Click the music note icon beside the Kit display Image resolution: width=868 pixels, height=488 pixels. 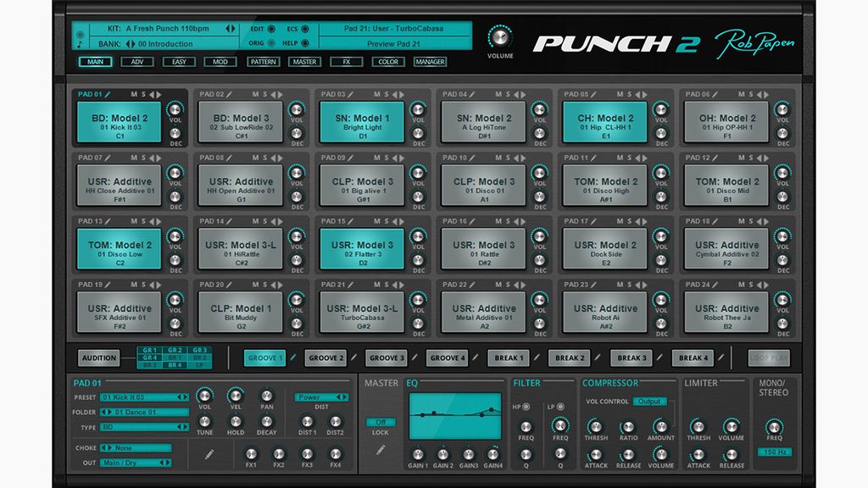tap(78, 42)
